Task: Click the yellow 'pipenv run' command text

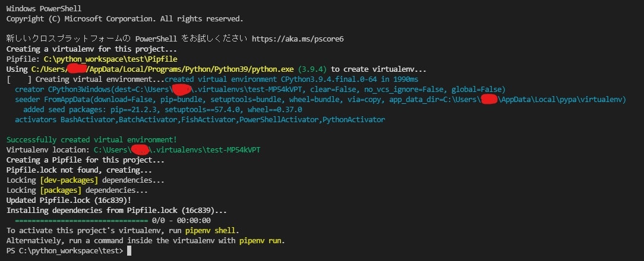Action: (260, 240)
